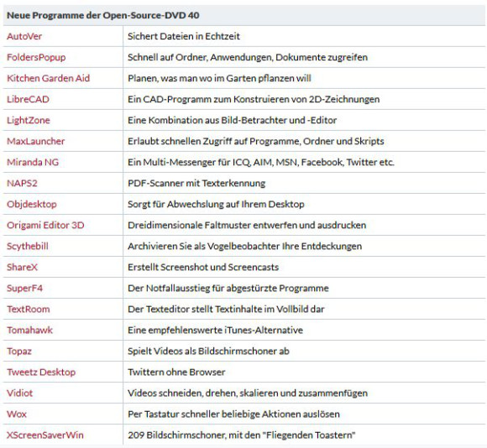This screenshot has width=487, height=448.
Task: Click the Tomahawk link
Action: coord(30,330)
